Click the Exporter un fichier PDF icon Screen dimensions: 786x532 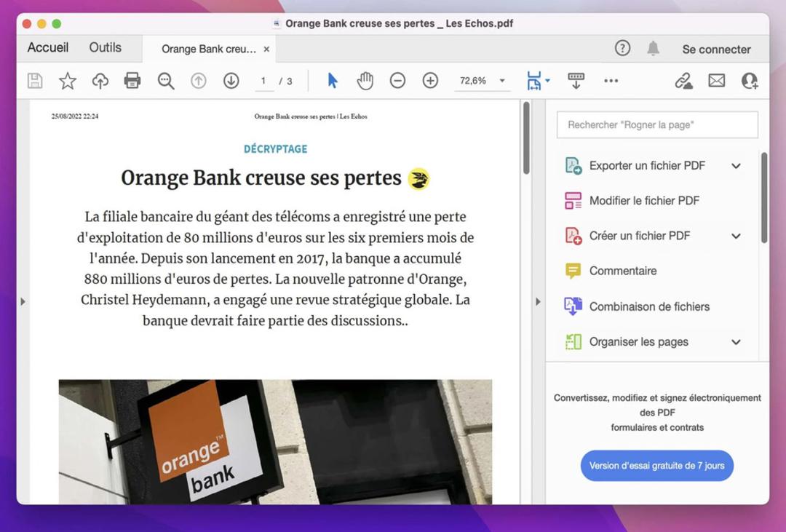click(x=573, y=165)
